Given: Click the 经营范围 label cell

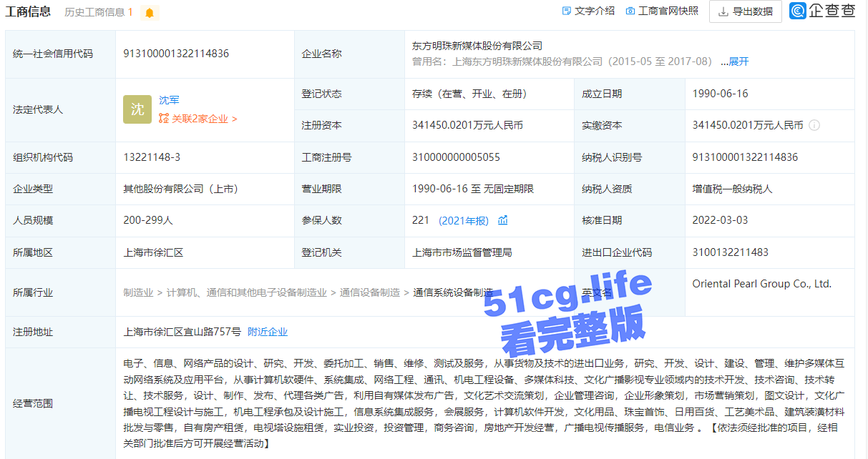Looking at the screenshot, I should [x=61, y=403].
